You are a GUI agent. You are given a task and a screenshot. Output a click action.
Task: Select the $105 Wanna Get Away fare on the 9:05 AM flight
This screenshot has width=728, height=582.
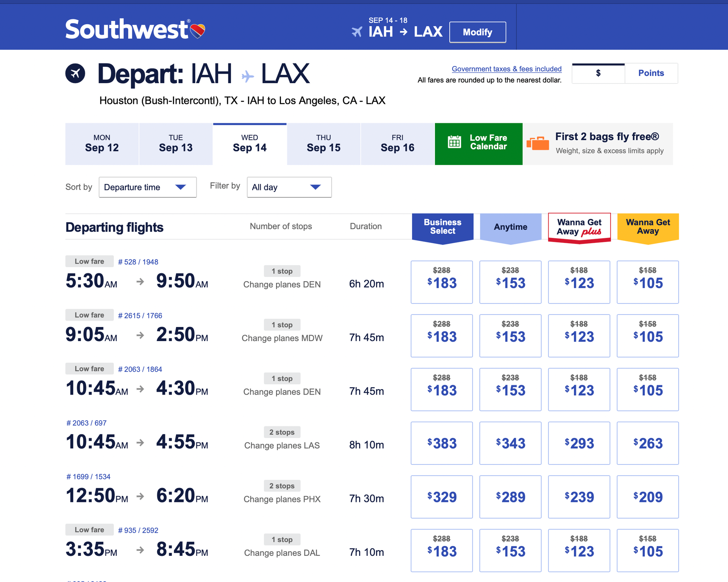coord(648,336)
